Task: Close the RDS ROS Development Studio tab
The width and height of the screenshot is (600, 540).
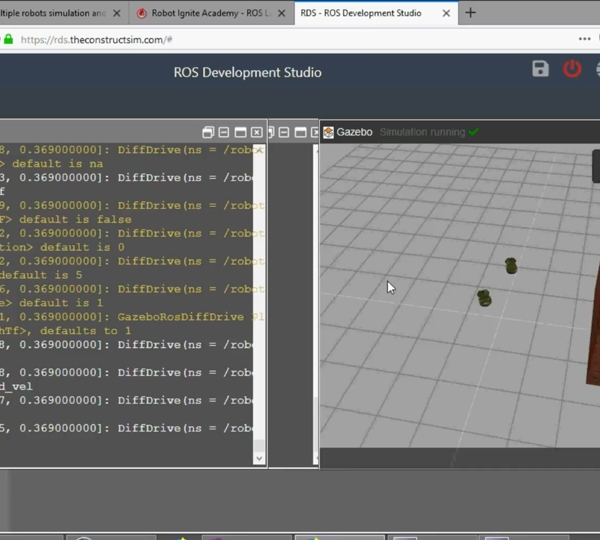Action: (446, 13)
